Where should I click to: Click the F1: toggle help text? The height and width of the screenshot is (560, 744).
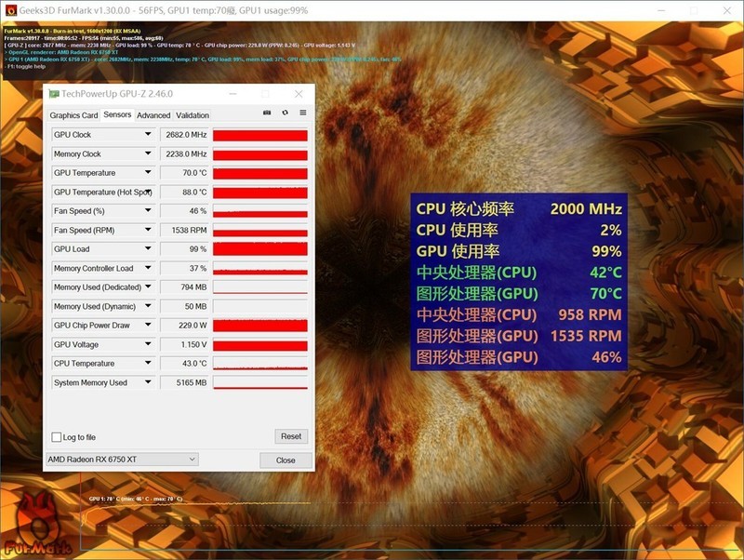[26, 66]
